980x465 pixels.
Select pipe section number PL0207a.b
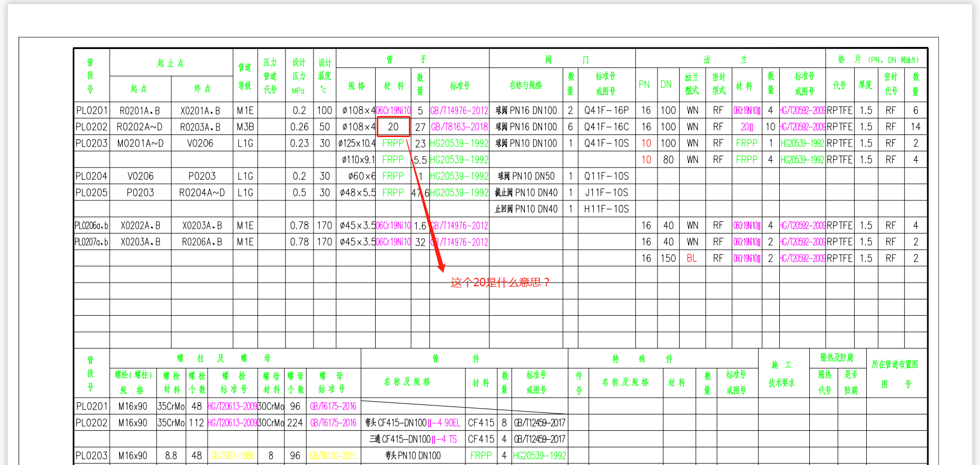pos(92,242)
